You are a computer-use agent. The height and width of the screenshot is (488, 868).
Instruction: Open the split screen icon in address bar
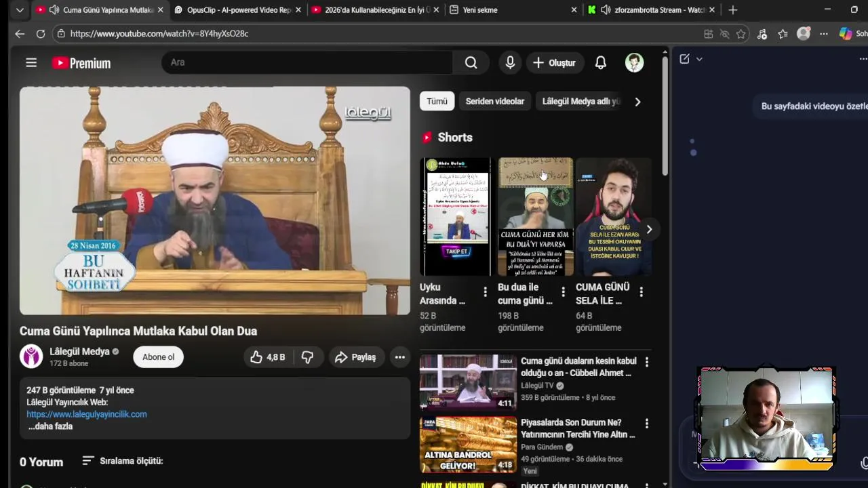click(709, 34)
